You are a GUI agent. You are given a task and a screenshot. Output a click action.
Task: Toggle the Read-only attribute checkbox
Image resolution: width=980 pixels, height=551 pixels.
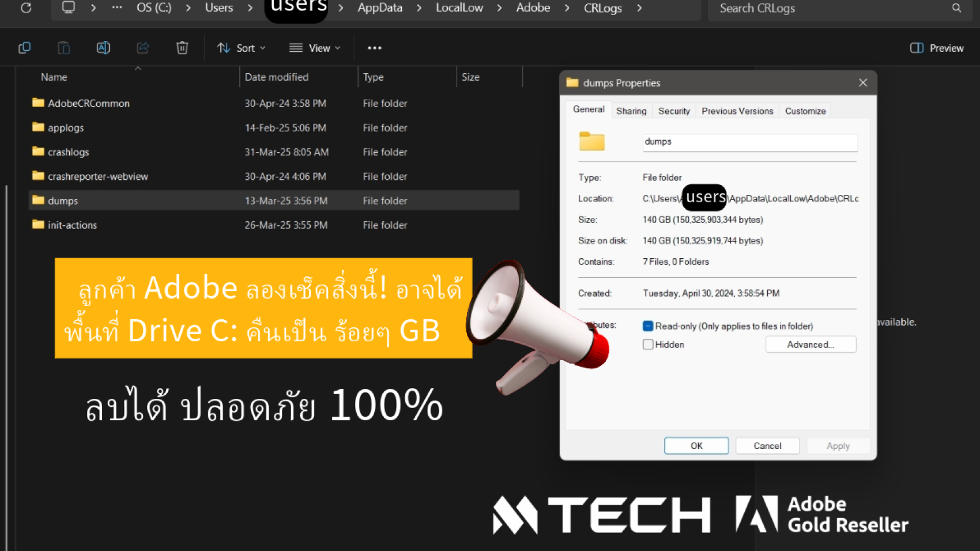click(648, 326)
